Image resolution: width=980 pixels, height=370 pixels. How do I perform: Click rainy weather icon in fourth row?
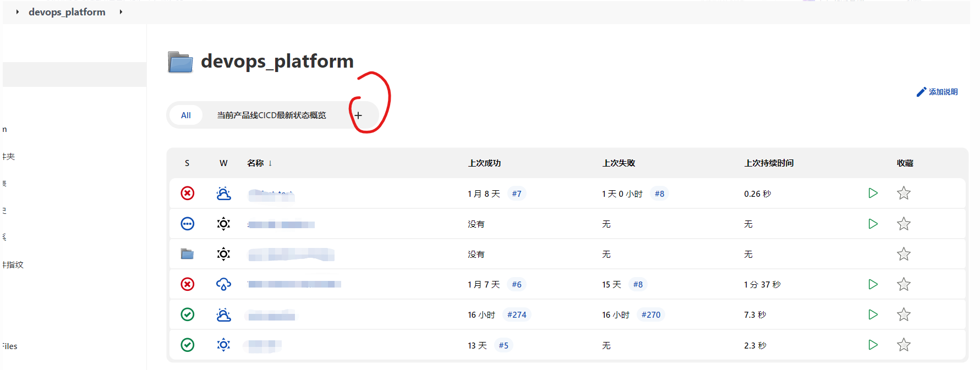[x=223, y=284]
